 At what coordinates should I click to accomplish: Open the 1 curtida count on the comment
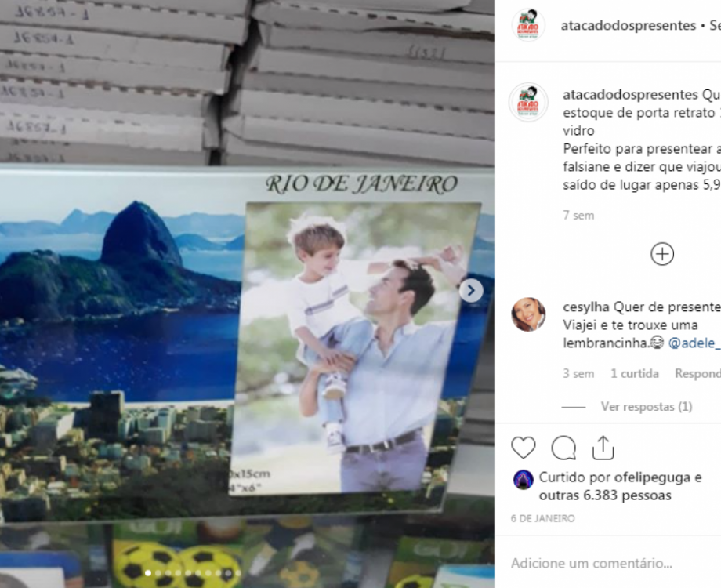click(x=635, y=374)
